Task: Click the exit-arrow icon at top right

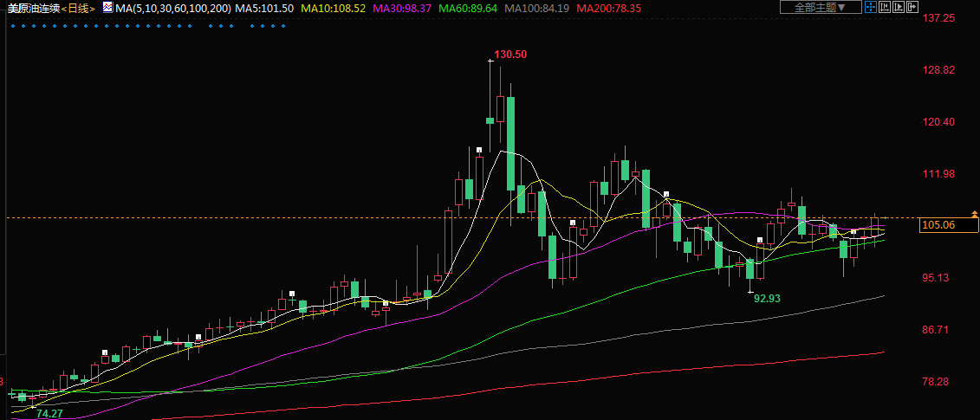Action: [x=911, y=8]
